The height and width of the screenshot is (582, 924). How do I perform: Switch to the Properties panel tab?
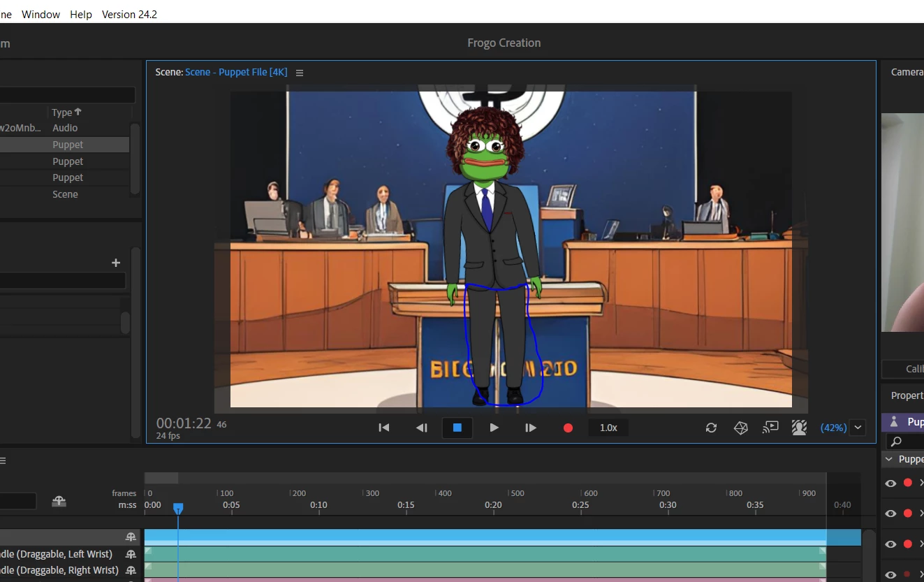click(907, 395)
